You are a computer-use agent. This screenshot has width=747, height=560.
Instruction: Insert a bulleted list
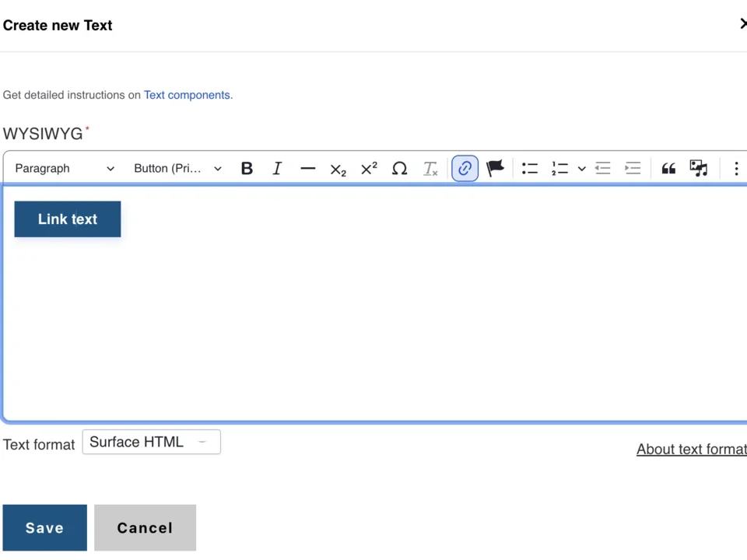529,168
